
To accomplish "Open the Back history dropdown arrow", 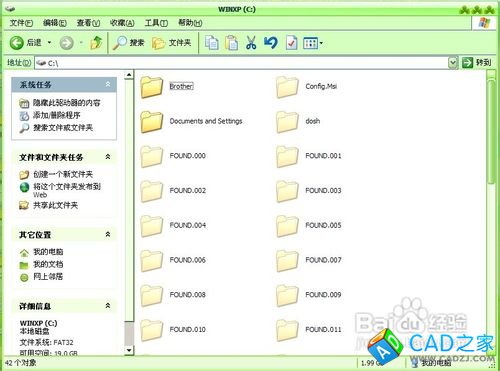I will click(49, 43).
